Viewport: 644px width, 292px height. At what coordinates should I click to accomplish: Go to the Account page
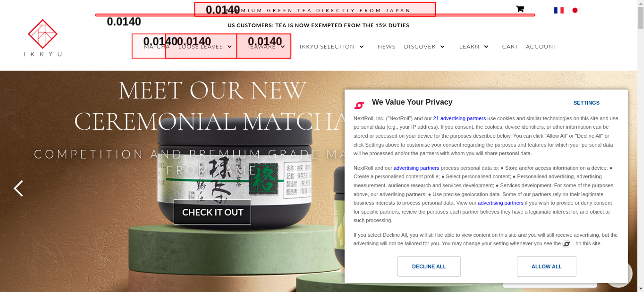tap(541, 47)
